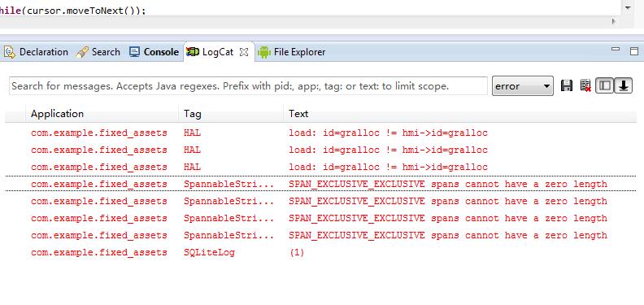Open the File Explorer tab
Screen dimensions: 644x305
[292, 52]
